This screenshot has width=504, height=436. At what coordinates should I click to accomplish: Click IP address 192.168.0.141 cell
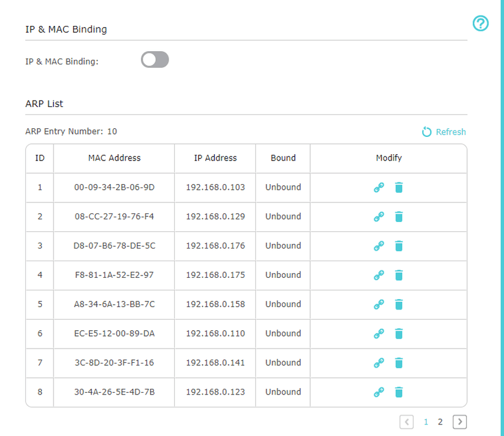point(215,363)
